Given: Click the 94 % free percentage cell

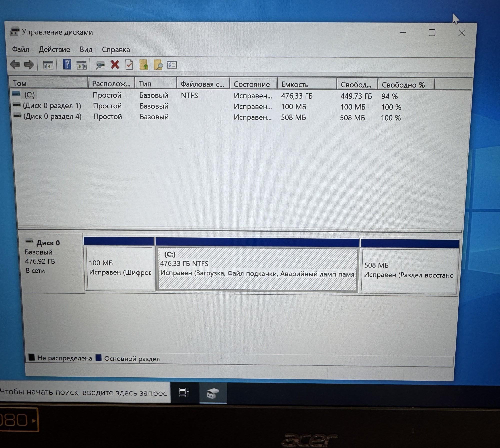Looking at the screenshot, I should coord(389,96).
